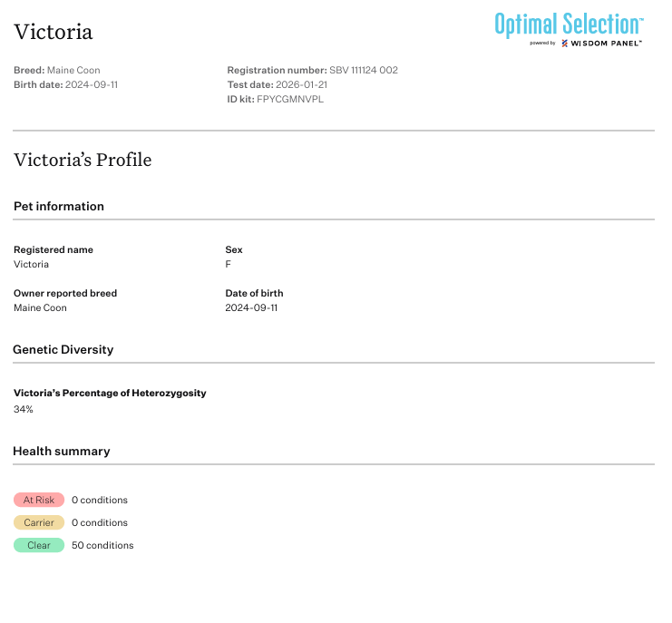Click the green Clear badge
Image resolution: width=672 pixels, height=623 pixels.
(x=39, y=545)
